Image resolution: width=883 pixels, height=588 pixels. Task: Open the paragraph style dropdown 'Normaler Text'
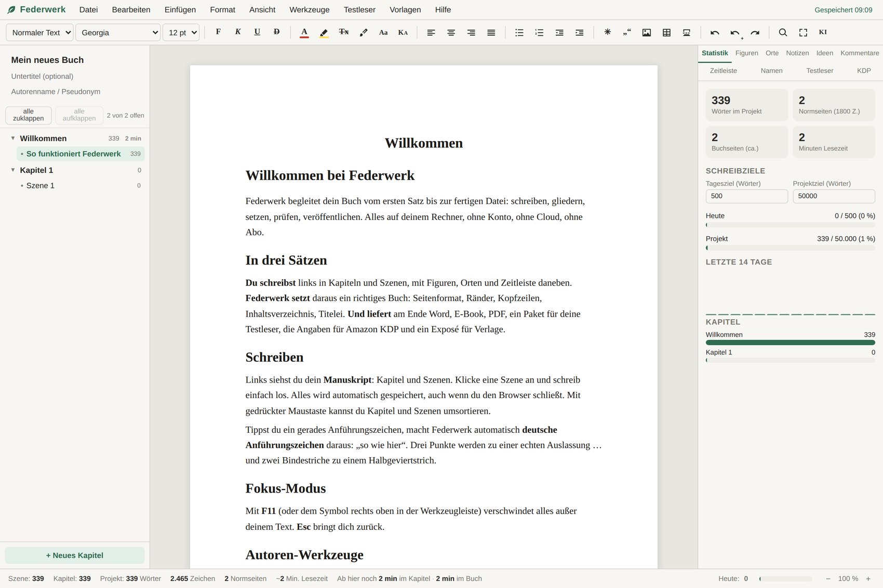(39, 32)
